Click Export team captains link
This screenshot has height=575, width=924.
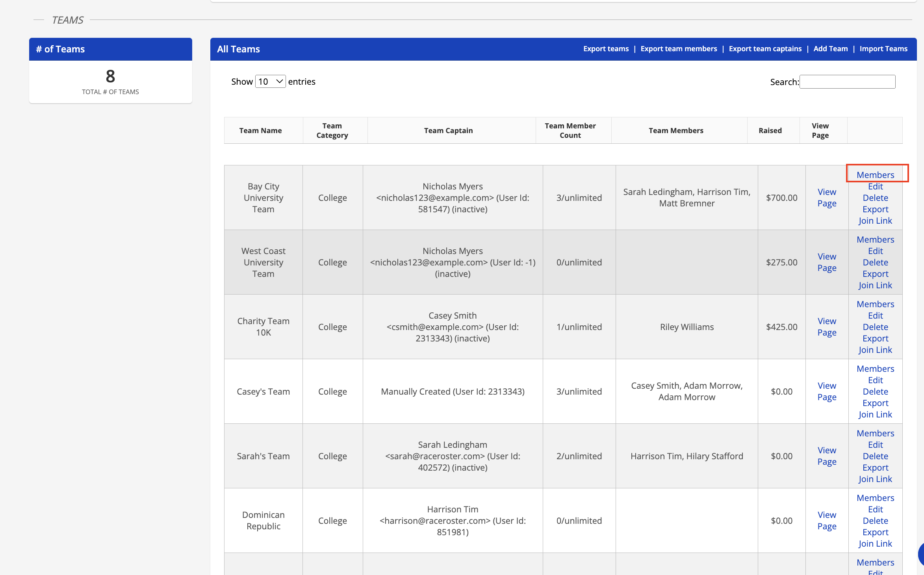point(765,49)
